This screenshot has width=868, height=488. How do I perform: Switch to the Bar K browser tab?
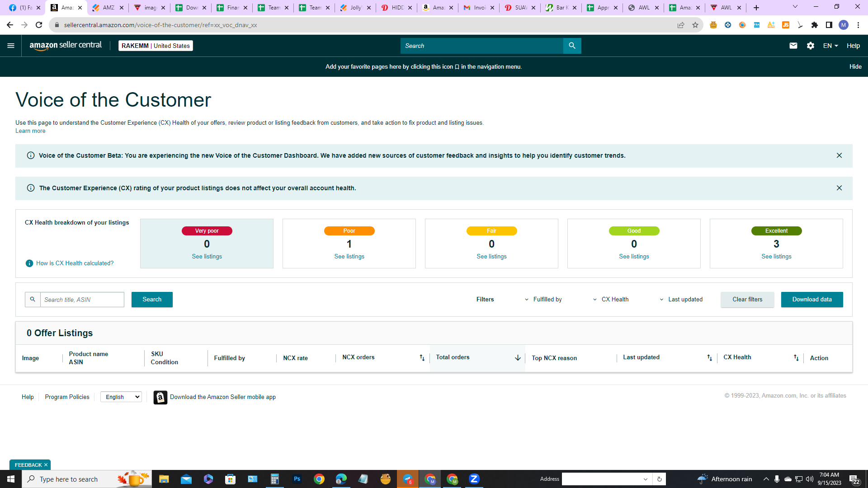pos(561,8)
